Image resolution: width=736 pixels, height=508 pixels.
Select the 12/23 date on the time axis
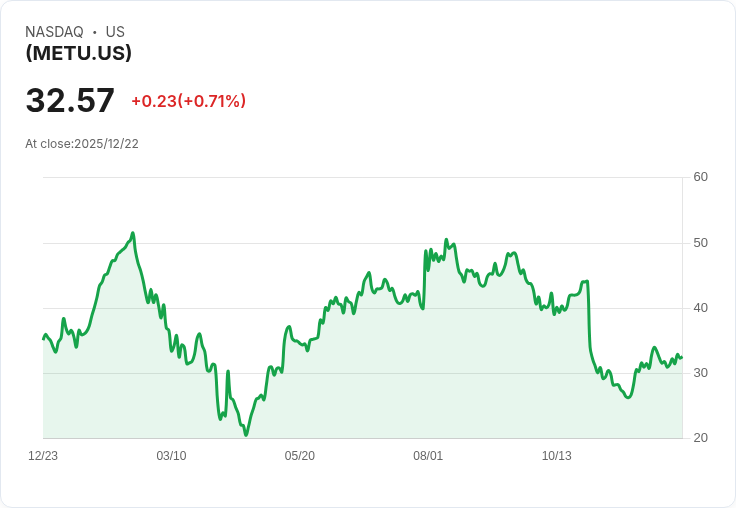[x=43, y=456]
